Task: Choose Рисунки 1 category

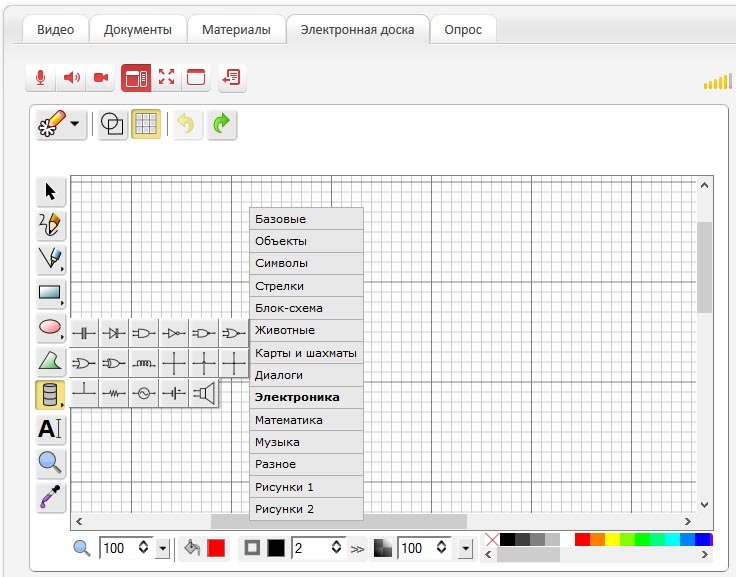Action: 307,487
